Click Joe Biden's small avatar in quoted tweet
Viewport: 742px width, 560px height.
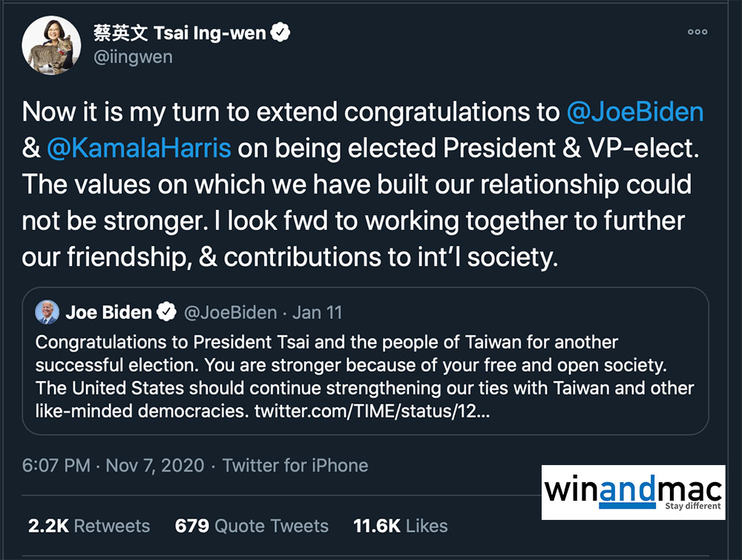[x=47, y=312]
